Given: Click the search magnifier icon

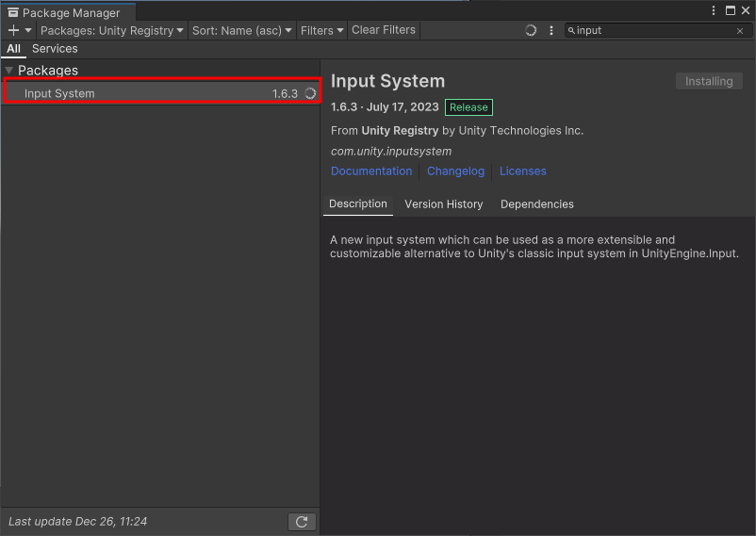Looking at the screenshot, I should pos(571,31).
